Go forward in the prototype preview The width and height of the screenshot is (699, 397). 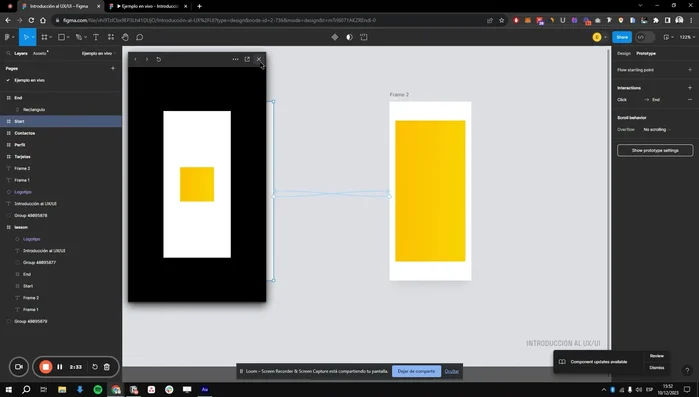[147, 59]
